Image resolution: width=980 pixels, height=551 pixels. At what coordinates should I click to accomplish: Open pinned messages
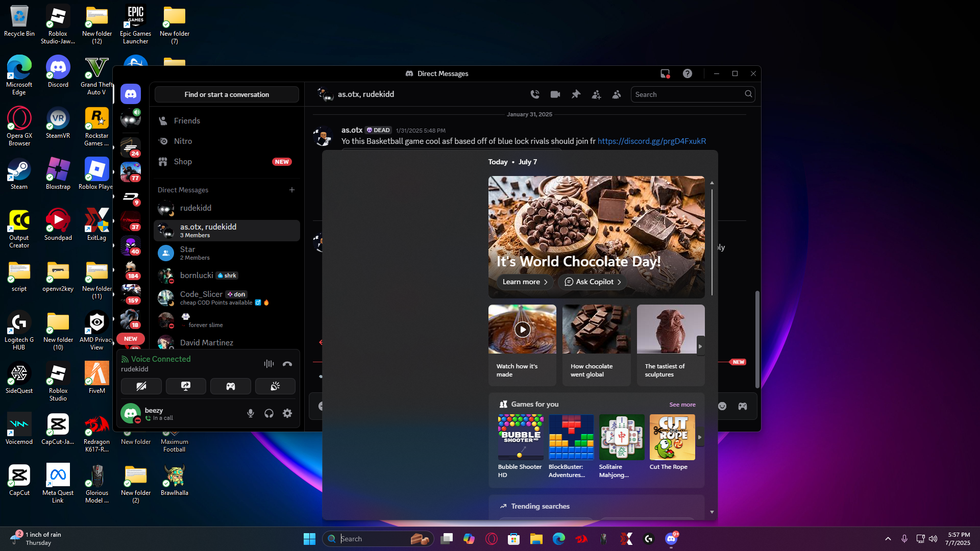coord(576,94)
